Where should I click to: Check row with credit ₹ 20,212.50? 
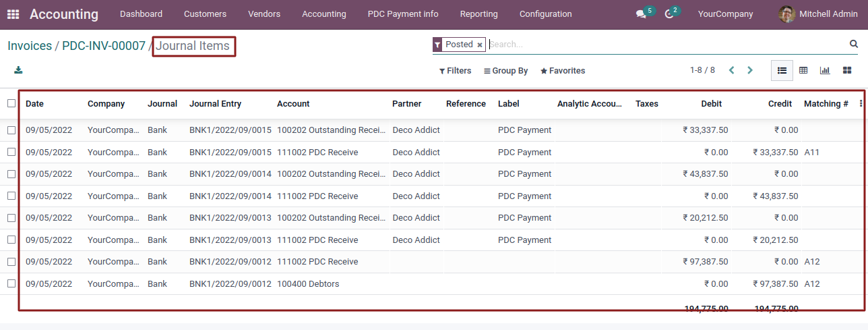pos(11,240)
